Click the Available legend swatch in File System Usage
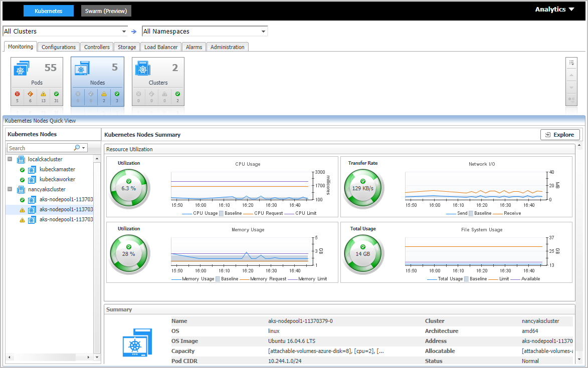The width and height of the screenshot is (588, 368). [x=515, y=279]
